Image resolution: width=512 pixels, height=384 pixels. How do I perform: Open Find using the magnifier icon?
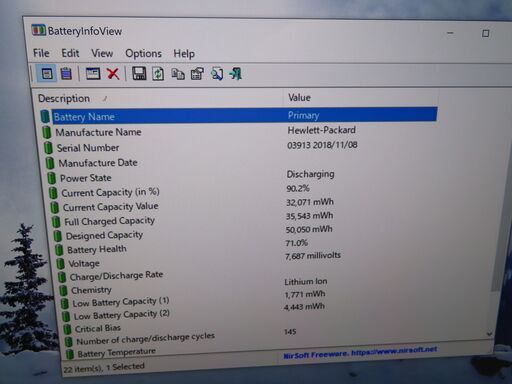tap(217, 74)
